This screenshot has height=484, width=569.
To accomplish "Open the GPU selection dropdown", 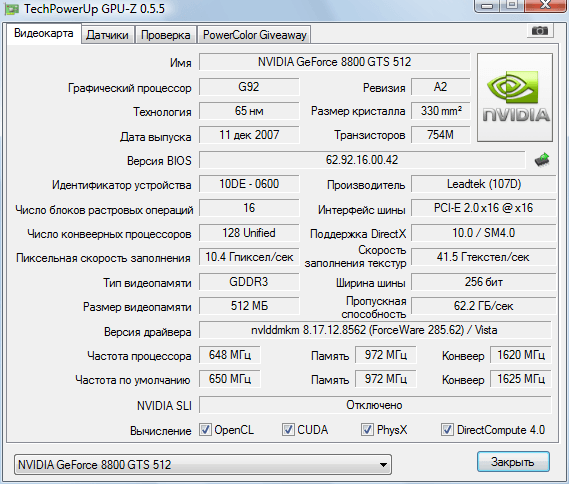I will (203, 464).
